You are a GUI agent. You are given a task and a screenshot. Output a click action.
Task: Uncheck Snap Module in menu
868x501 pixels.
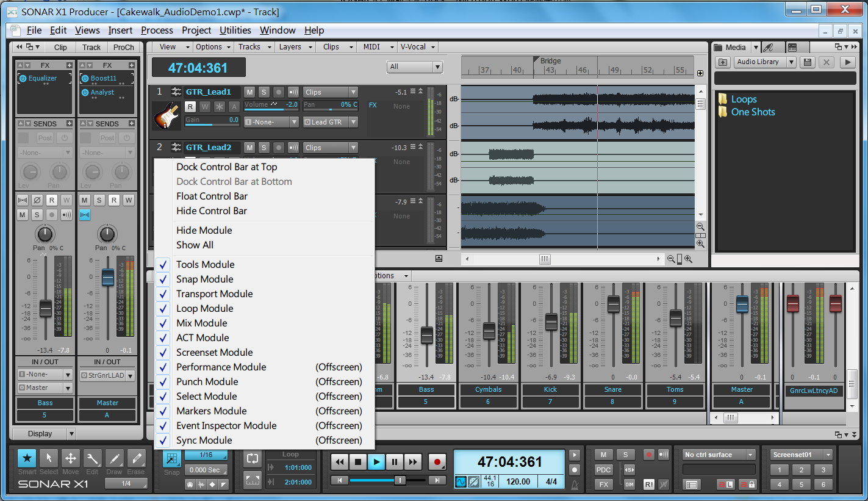point(205,279)
